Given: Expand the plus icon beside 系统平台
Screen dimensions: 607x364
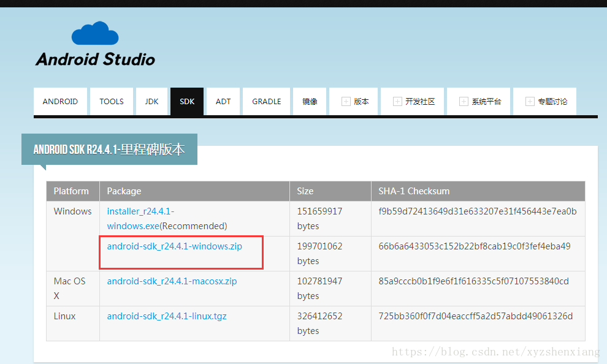Looking at the screenshot, I should (x=464, y=101).
